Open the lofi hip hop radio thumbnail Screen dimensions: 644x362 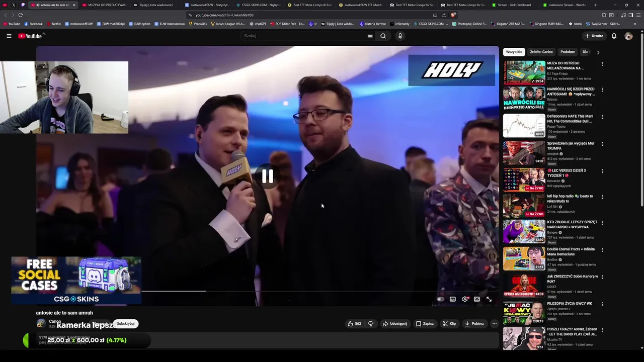[524, 206]
